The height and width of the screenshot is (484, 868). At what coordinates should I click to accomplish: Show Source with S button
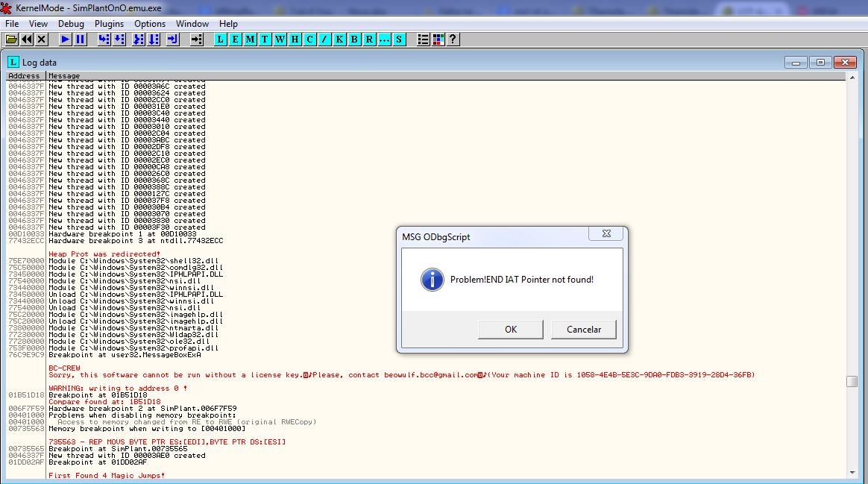399,40
